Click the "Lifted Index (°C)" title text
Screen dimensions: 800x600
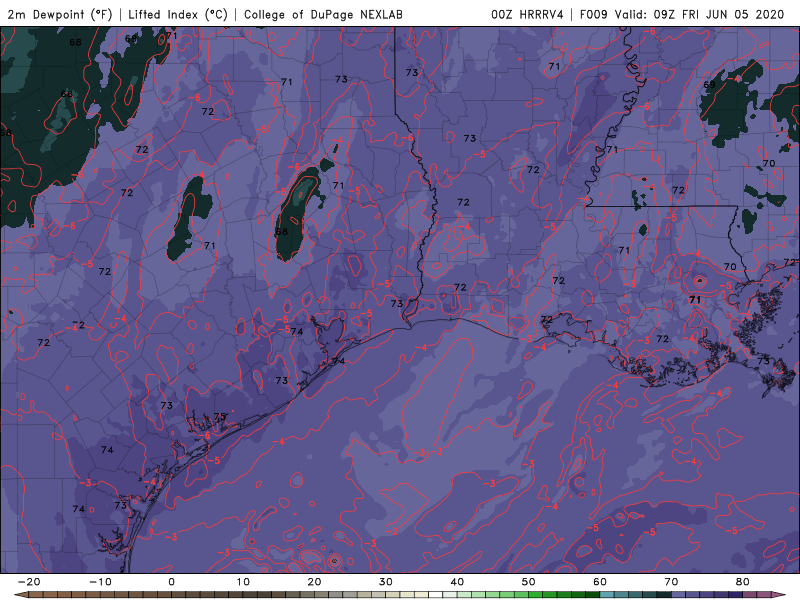[x=178, y=14]
